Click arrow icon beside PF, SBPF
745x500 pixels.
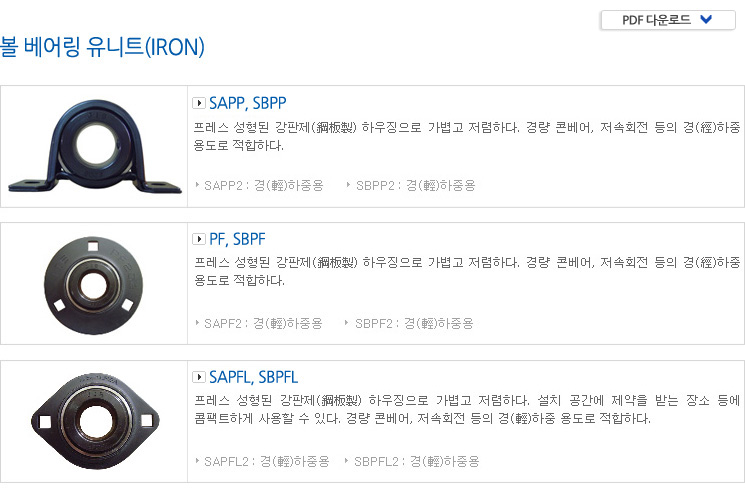(x=199, y=239)
